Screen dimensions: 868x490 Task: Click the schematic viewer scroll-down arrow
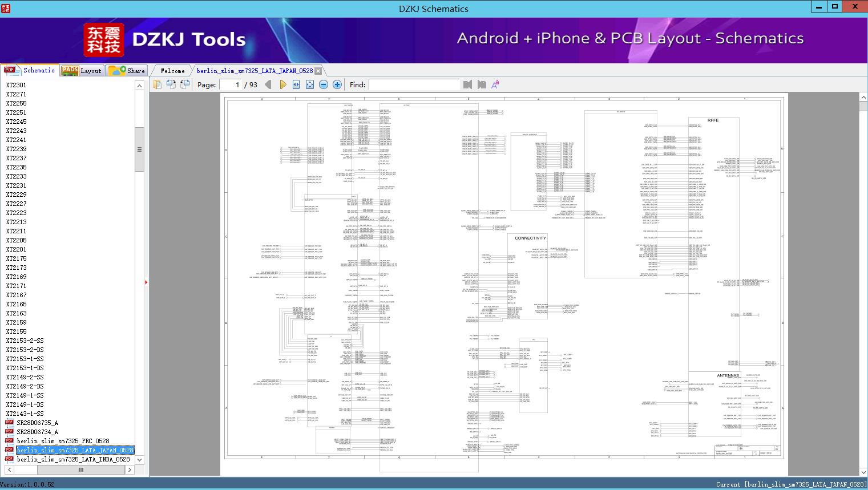(863, 472)
